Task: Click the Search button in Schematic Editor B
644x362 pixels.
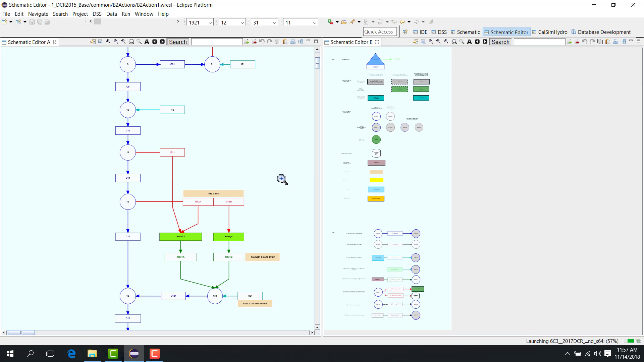Action: (500, 42)
